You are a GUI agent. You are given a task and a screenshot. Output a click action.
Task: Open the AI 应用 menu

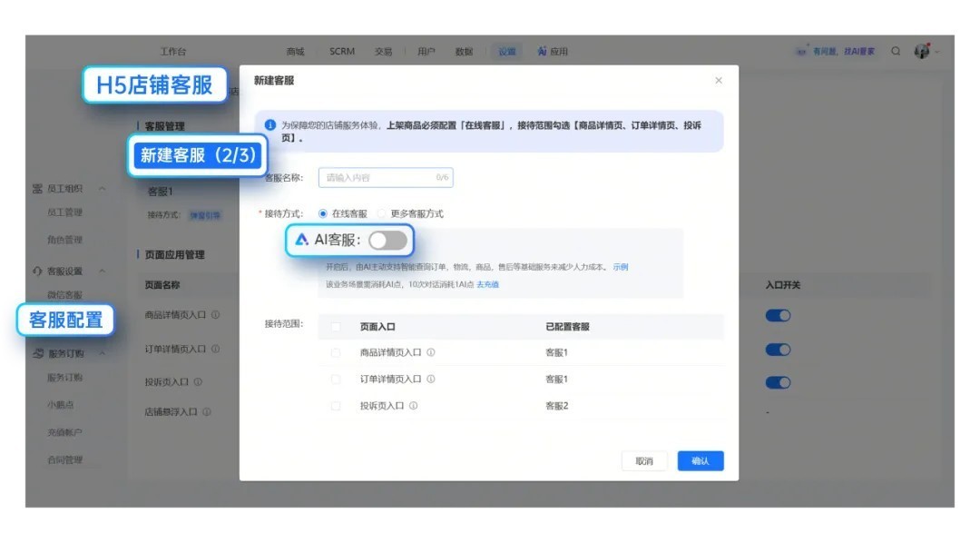[553, 51]
